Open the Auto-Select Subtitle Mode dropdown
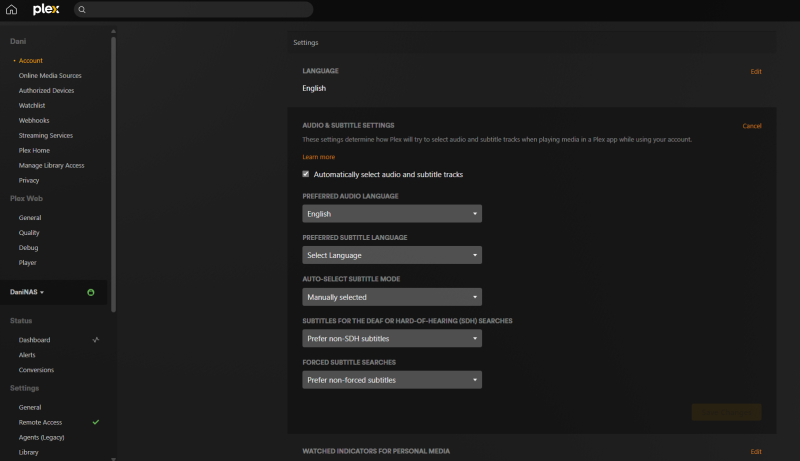Viewport: 800px width, 461px height. 392,297
